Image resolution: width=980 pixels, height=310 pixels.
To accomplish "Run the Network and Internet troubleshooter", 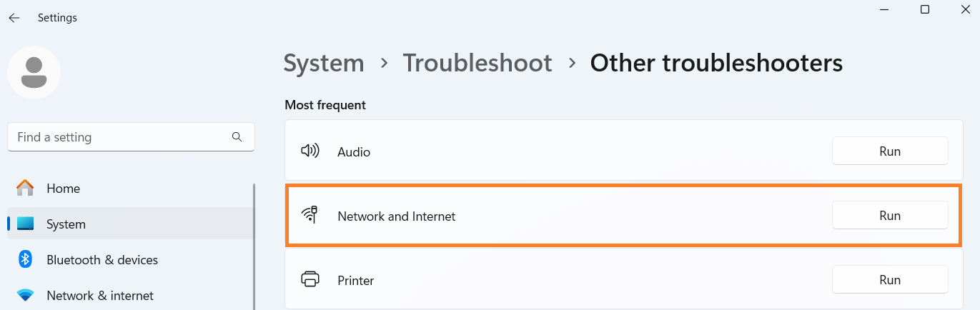I will [889, 215].
